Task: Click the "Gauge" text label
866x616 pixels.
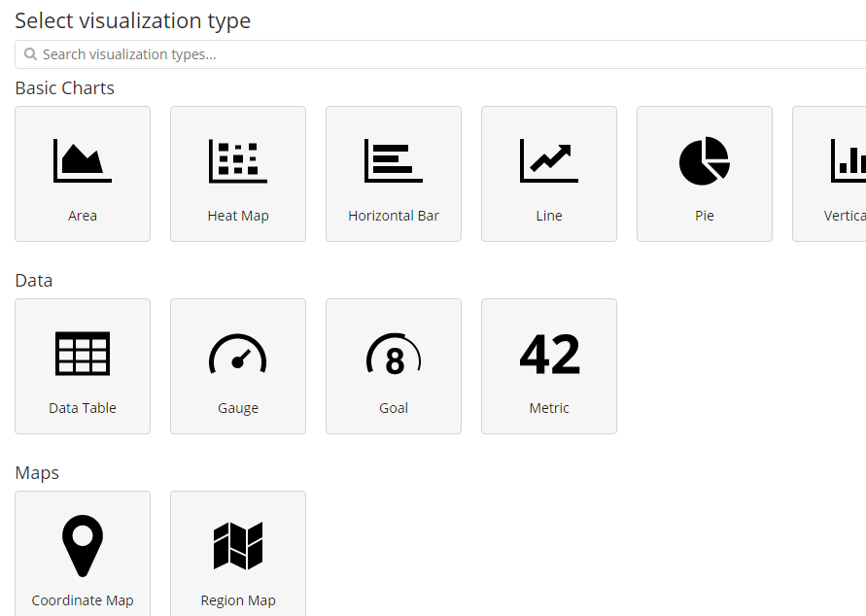Action: pyautogui.click(x=238, y=408)
